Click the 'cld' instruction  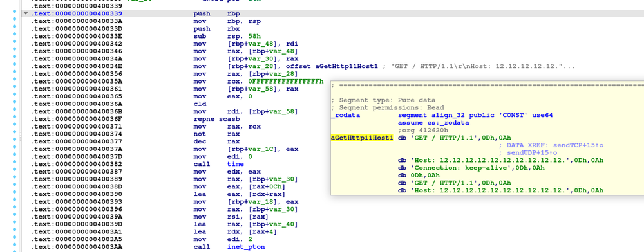(199, 104)
